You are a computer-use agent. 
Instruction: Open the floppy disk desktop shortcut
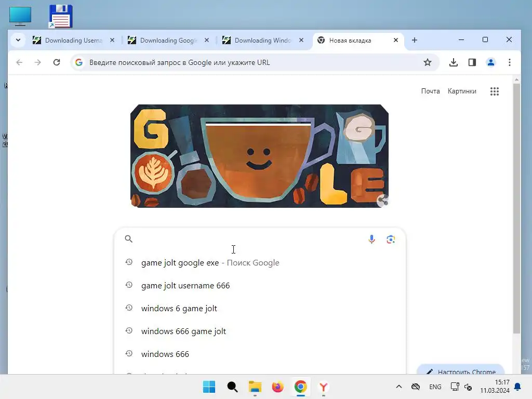tap(61, 16)
